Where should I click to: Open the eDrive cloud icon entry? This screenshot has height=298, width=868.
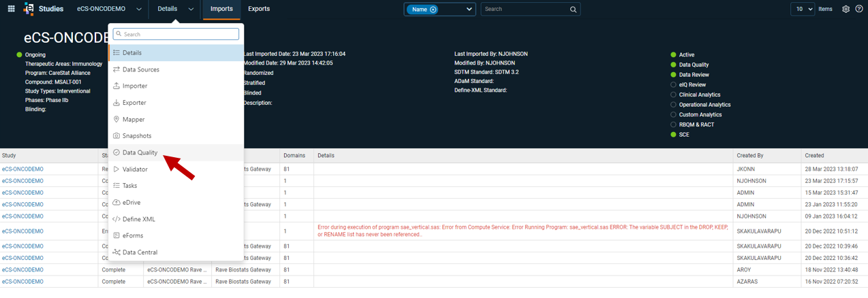pos(117,202)
